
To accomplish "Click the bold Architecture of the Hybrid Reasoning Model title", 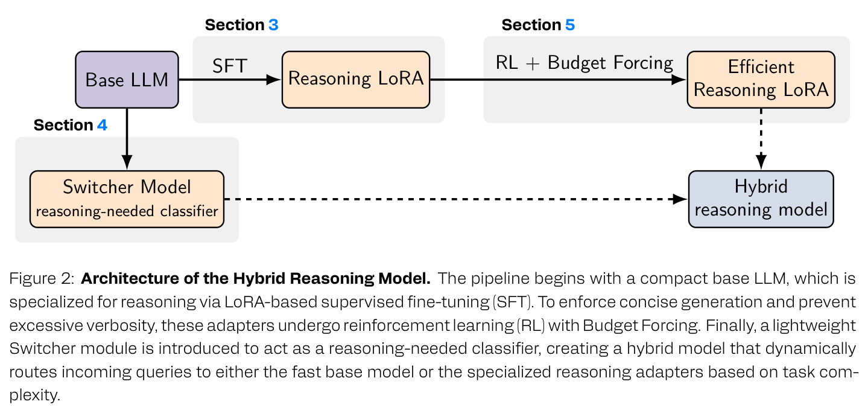I will click(256, 279).
